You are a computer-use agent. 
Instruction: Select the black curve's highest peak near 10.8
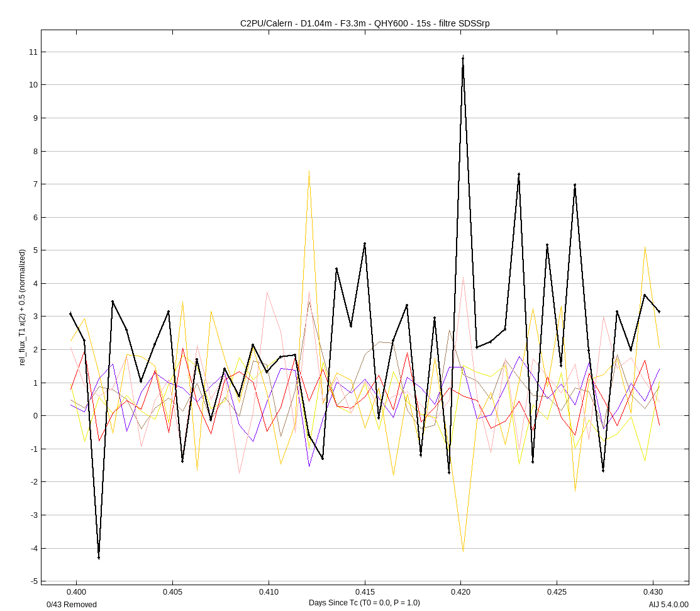[463, 58]
